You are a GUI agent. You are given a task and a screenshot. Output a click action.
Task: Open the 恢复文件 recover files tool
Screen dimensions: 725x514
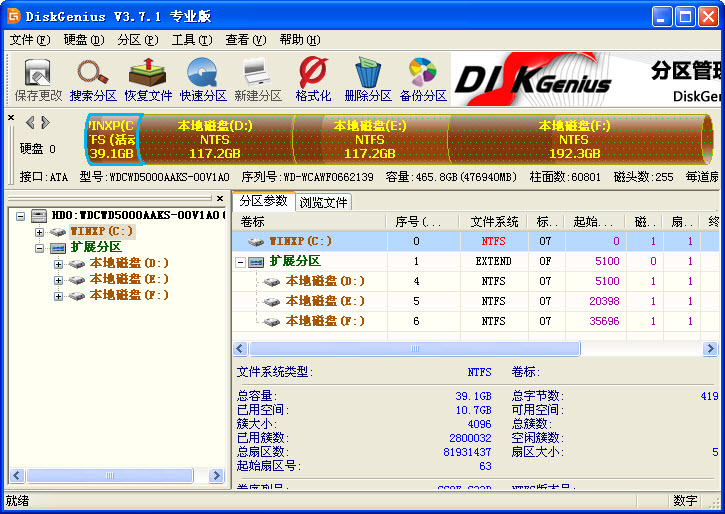148,80
